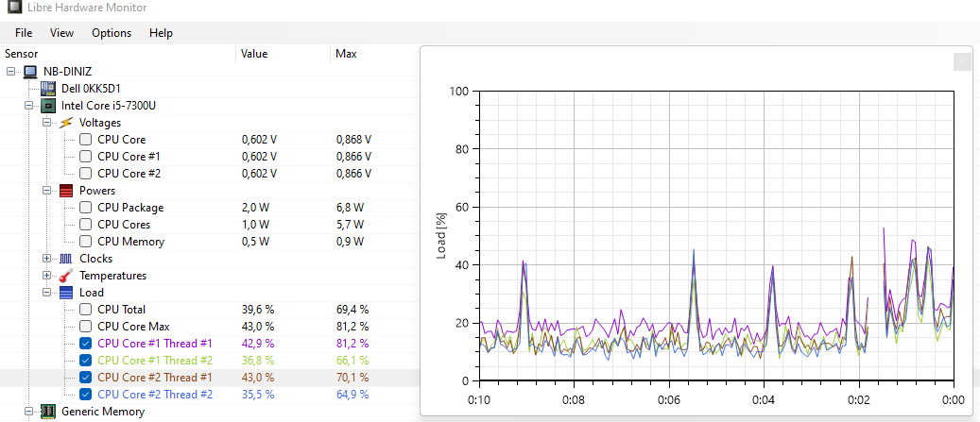The height and width of the screenshot is (422, 980).
Task: Click the NB-DINIZ computer icon
Action: point(30,72)
